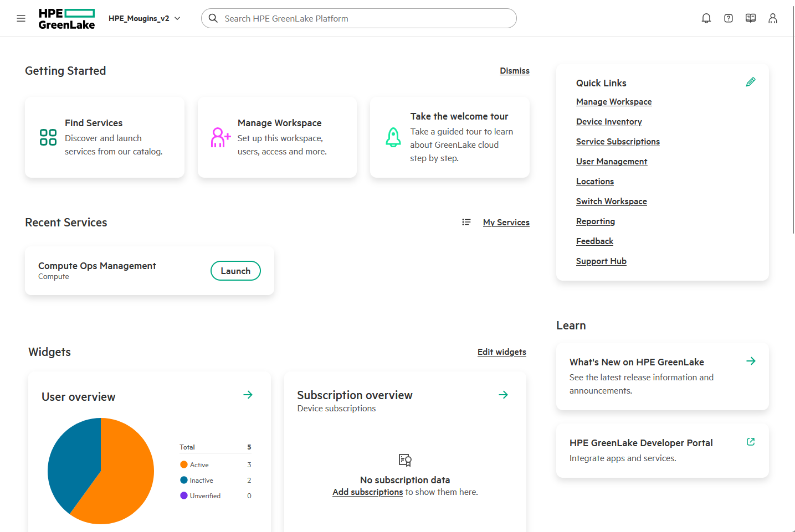Open the hamburger navigation menu
Screen dimensions: 795x532
[21, 18]
